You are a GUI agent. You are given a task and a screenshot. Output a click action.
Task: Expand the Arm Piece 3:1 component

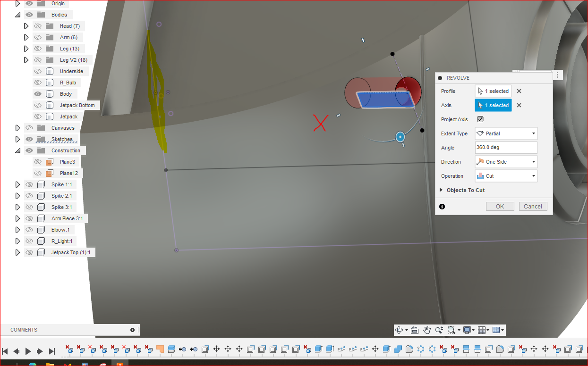pyautogui.click(x=18, y=218)
